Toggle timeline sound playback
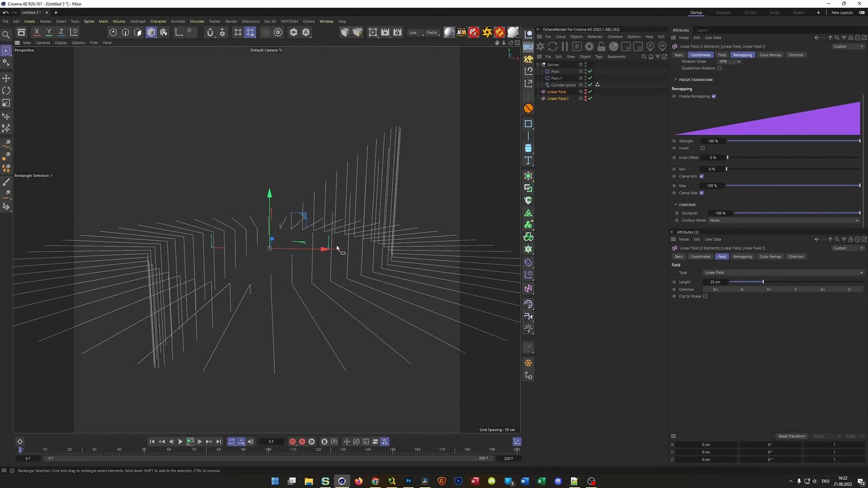 [x=251, y=442]
